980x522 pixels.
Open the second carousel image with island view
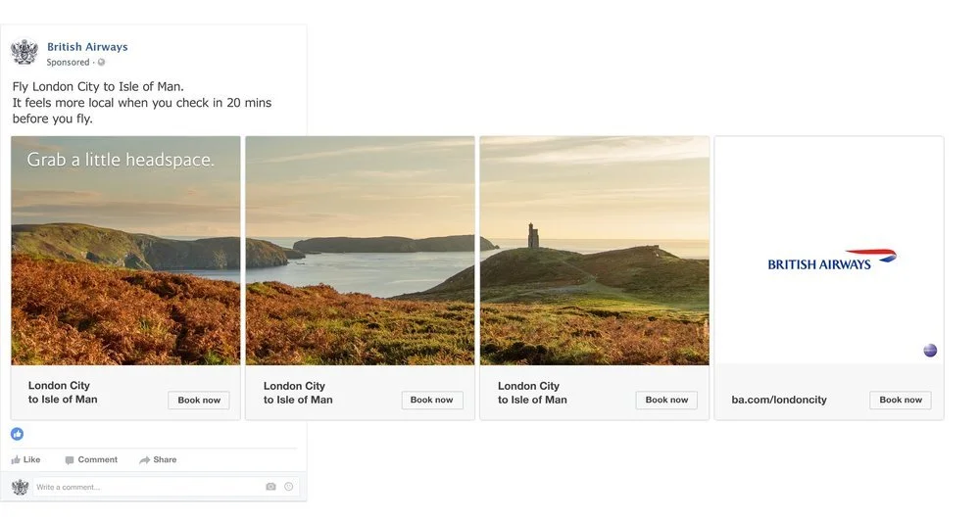click(360, 251)
